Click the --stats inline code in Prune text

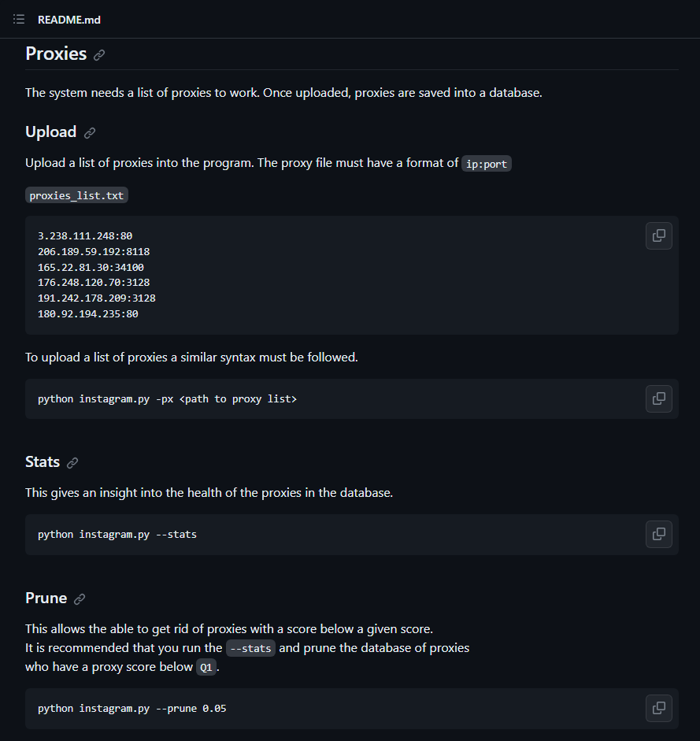(250, 649)
